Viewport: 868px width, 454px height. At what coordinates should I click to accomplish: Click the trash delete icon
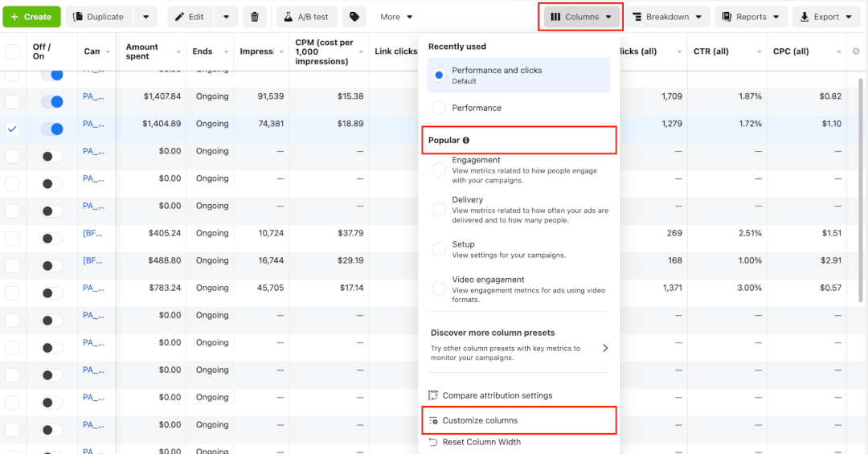coord(255,17)
